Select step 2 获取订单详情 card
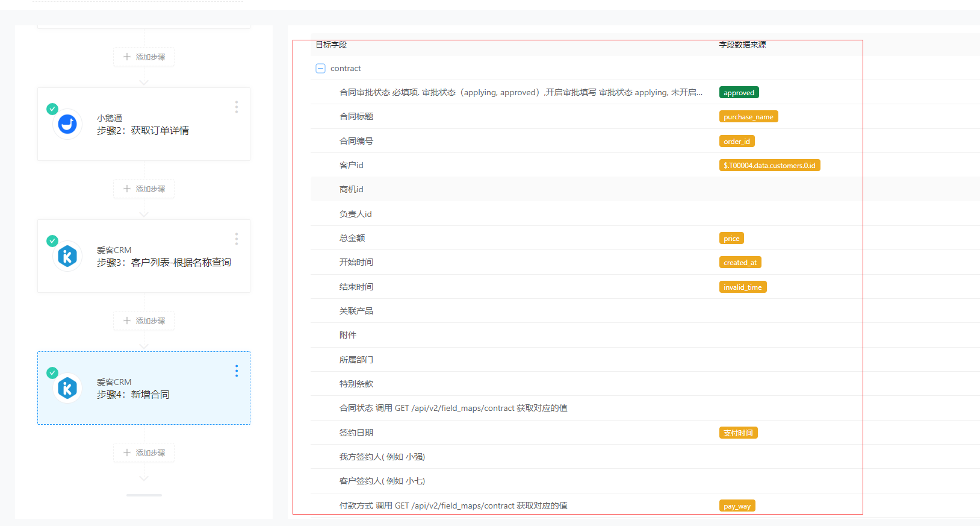Viewport: 980px width, 526px height. point(144,124)
